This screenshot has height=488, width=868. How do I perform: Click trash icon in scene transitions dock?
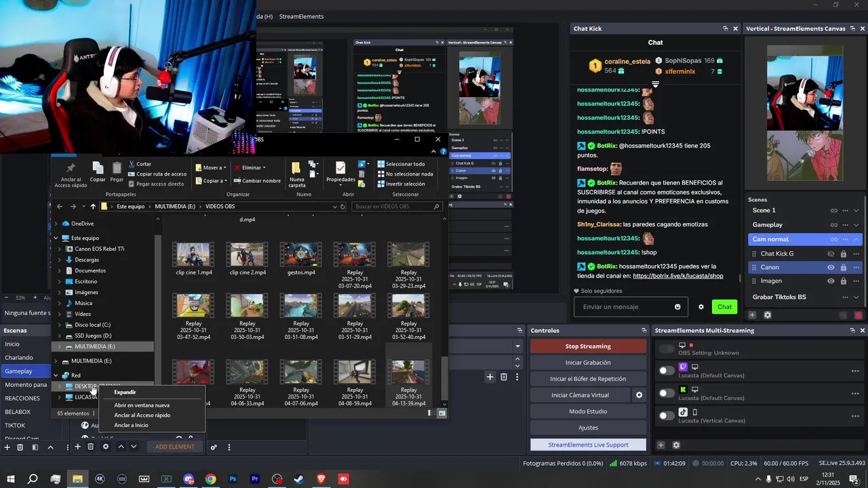pos(504,377)
